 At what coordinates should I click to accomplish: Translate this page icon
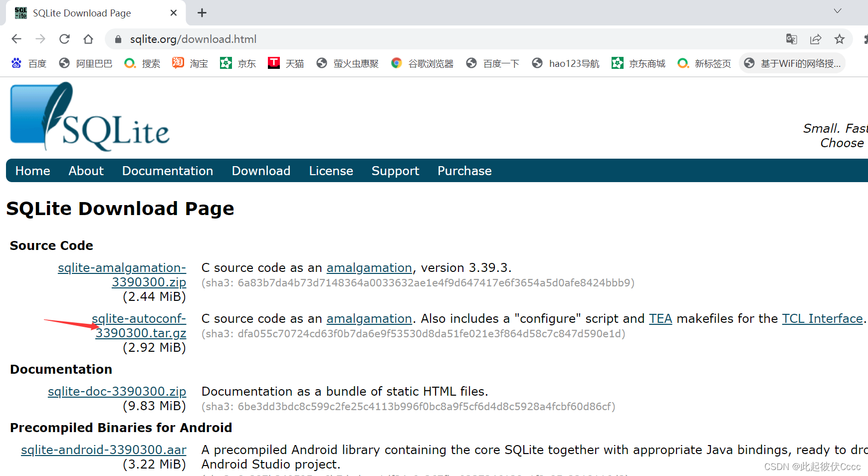tap(792, 39)
